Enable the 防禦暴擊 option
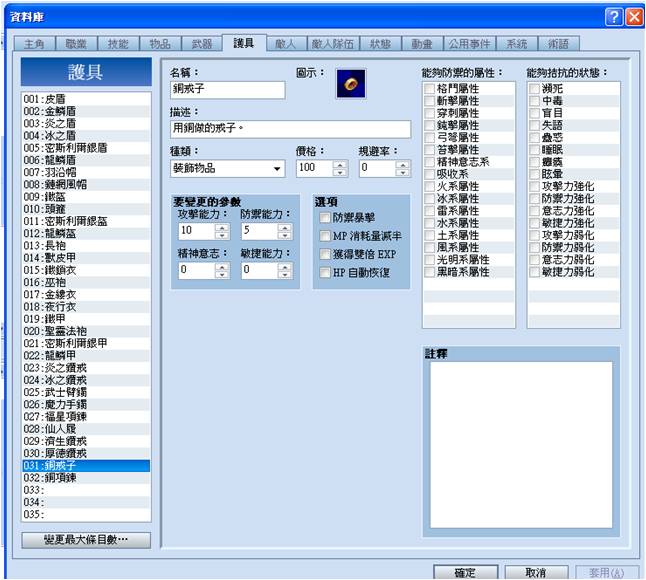Viewport: 646px width, 580px height. pos(325,218)
